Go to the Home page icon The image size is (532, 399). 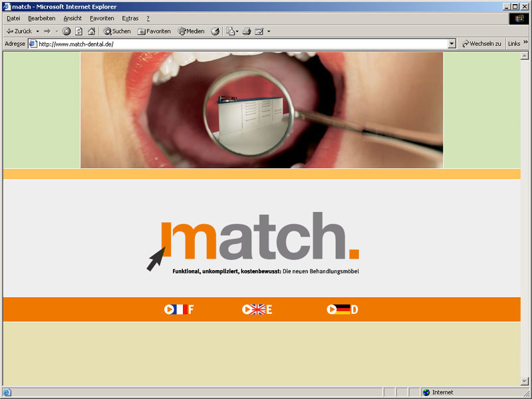pyautogui.click(x=91, y=31)
